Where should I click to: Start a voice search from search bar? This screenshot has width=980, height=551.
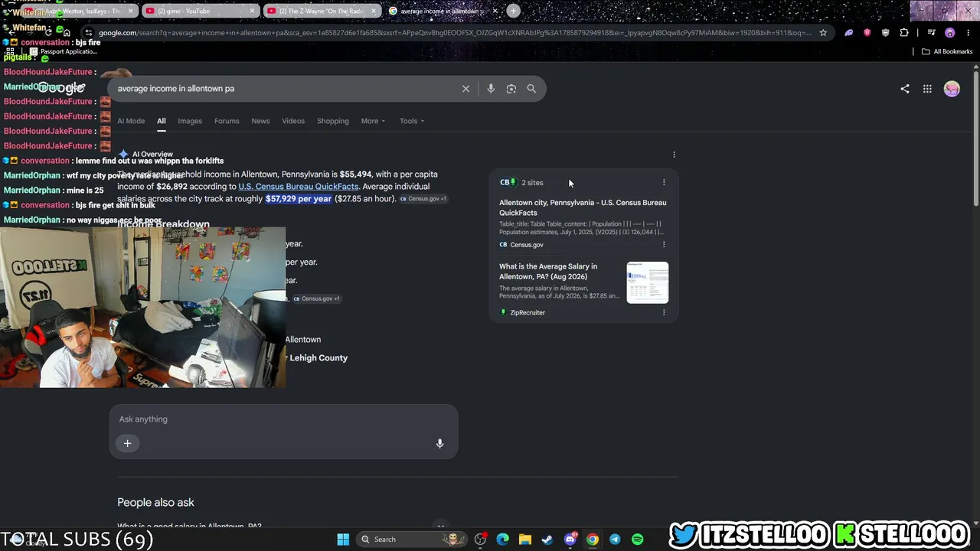(x=491, y=89)
